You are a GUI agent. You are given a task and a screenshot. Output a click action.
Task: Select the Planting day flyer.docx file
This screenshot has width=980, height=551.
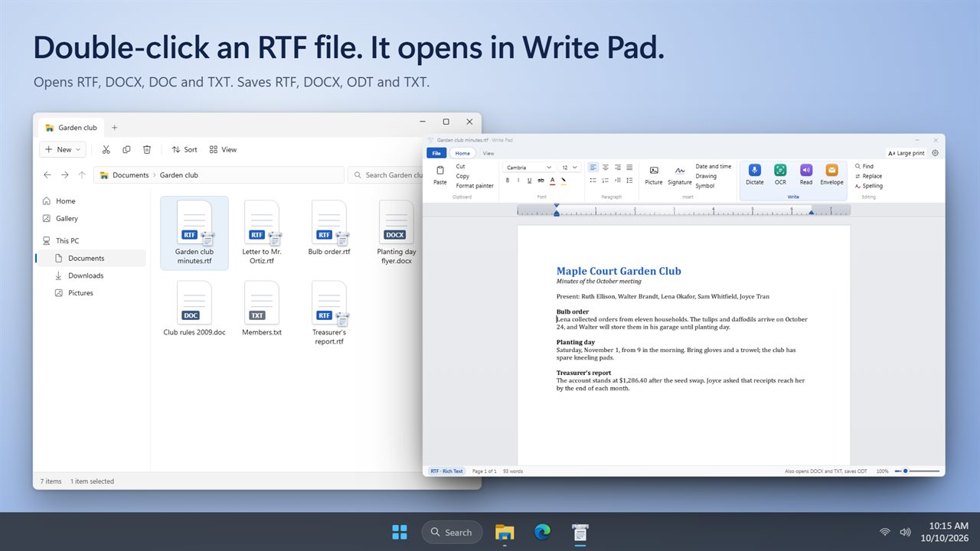click(397, 233)
